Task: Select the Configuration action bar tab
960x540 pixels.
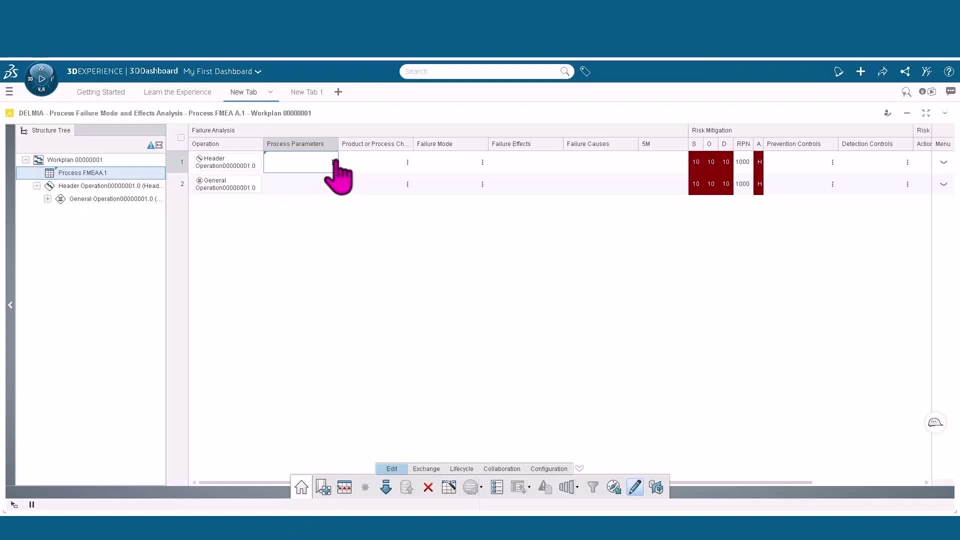Action: [x=549, y=468]
